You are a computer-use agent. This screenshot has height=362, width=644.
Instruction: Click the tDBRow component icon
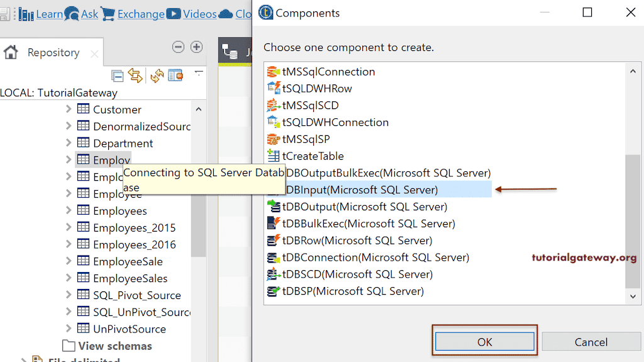[274, 240]
